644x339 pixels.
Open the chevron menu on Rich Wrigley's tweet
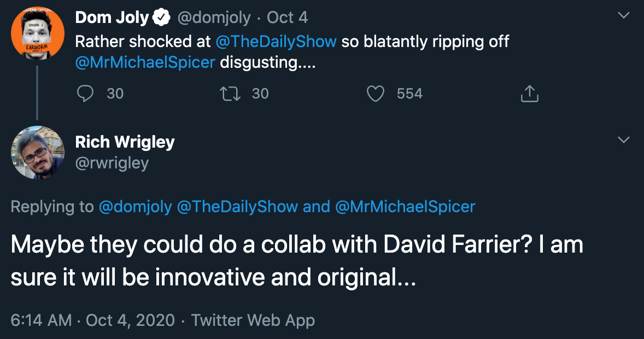point(623,141)
